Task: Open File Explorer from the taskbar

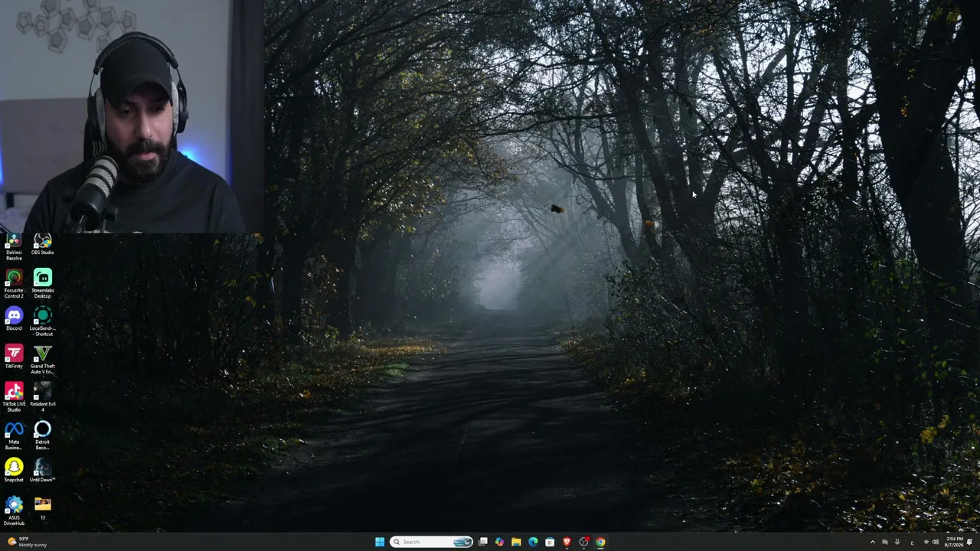Action: pos(516,542)
